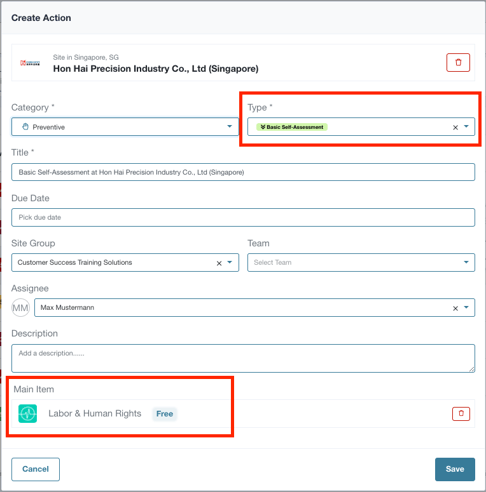Image resolution: width=486 pixels, height=492 pixels.
Task: Click the hand icon in Category field
Action: (x=25, y=127)
